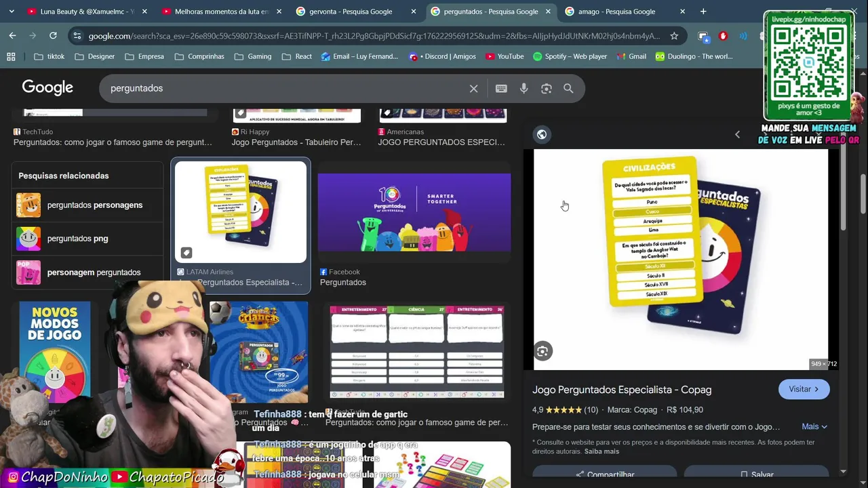The height and width of the screenshot is (488, 868).
Task: Expand the React bookmarks folder
Action: click(x=296, y=56)
